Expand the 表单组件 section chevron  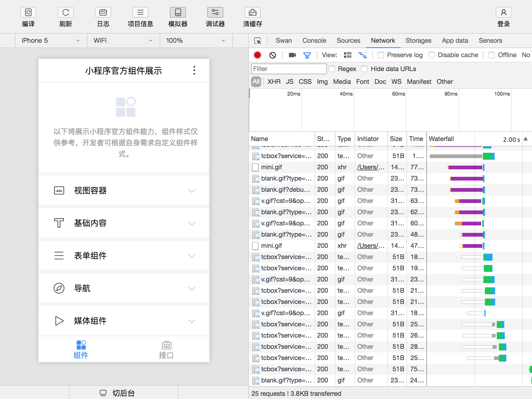tap(192, 256)
